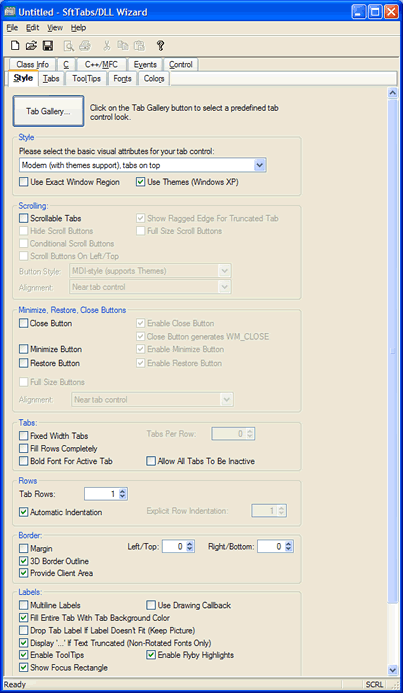Toggle the Close Button checkbox

(x=23, y=324)
